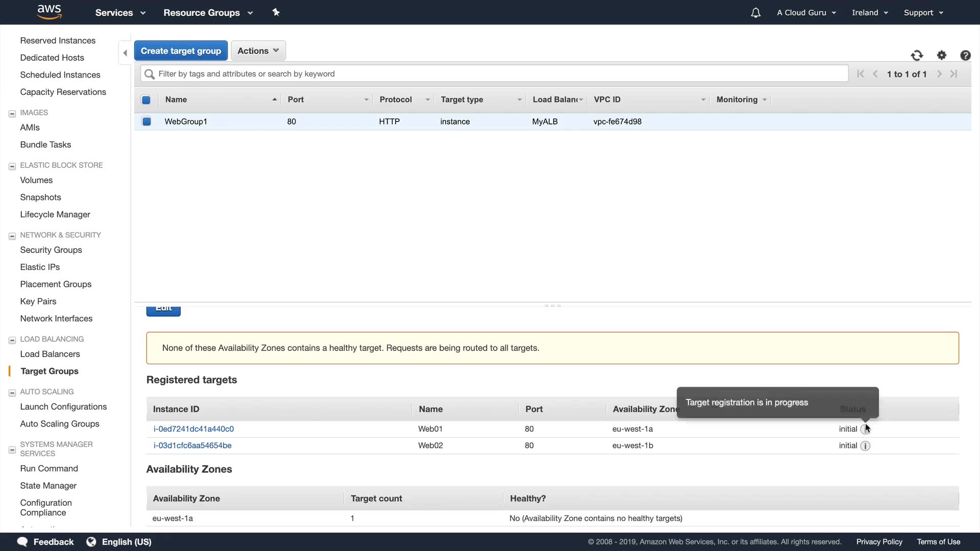This screenshot has width=980, height=551.
Task: Open the Support menu
Action: click(x=923, y=13)
